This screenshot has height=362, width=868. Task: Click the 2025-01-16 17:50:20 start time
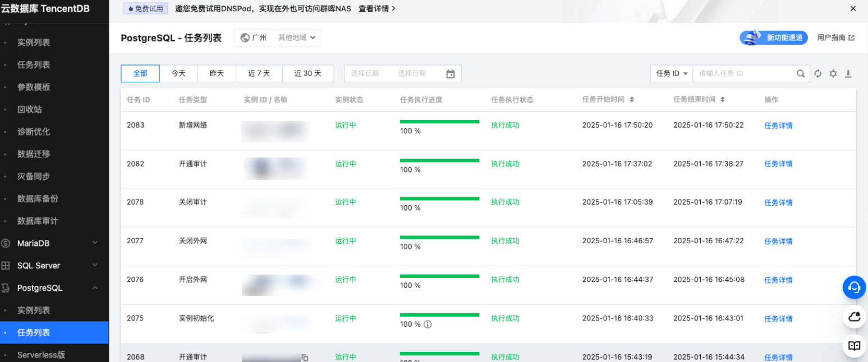click(617, 125)
